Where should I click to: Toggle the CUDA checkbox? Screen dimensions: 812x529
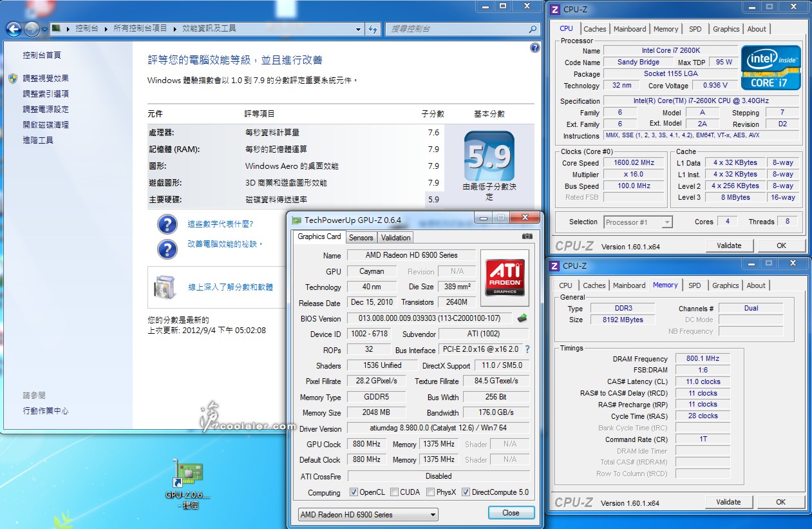pyautogui.click(x=394, y=492)
